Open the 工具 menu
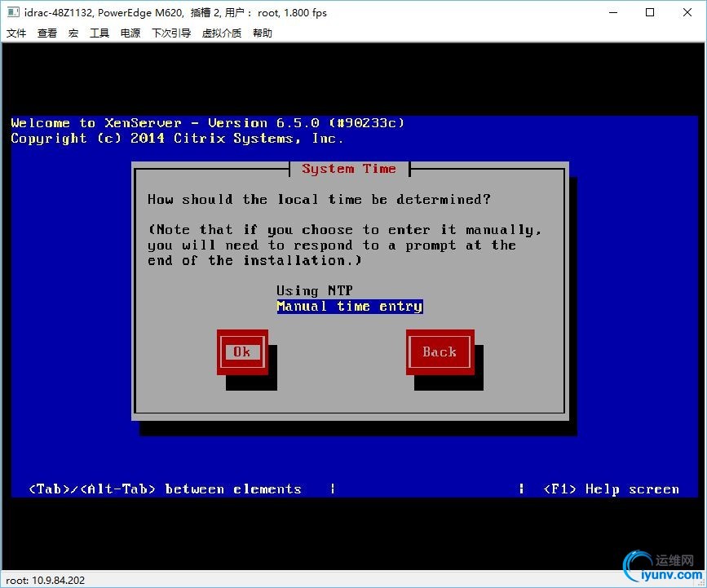Image resolution: width=707 pixels, height=588 pixels. coord(99,33)
